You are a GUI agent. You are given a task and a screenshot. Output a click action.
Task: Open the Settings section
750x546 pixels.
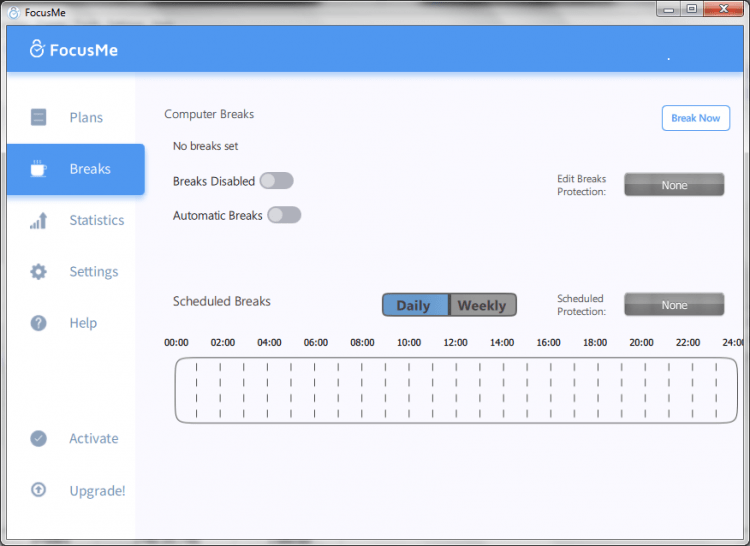coord(94,272)
